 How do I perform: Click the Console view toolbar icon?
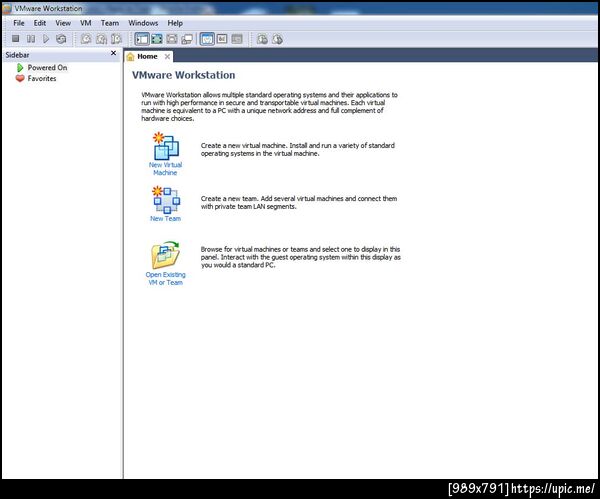tap(237, 39)
